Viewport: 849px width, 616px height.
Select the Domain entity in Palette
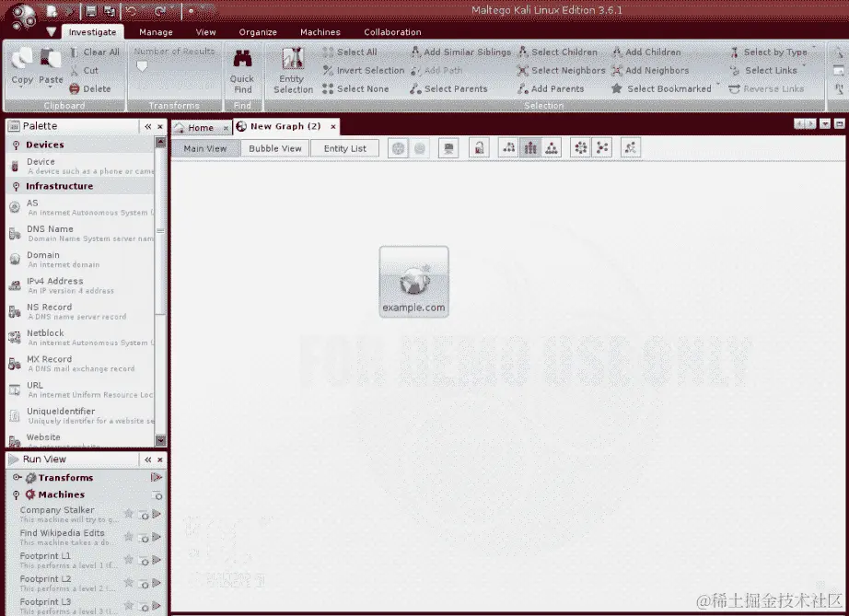(81, 260)
